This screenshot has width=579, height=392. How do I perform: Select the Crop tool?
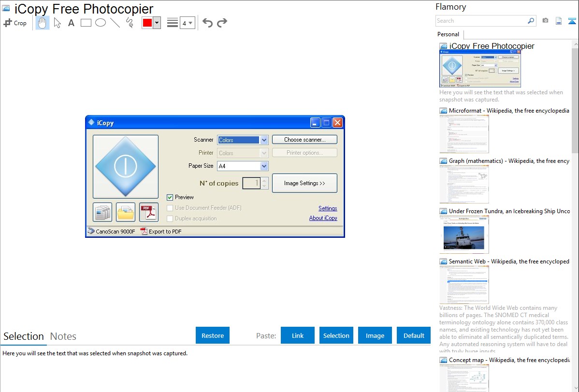pyautogui.click(x=15, y=23)
